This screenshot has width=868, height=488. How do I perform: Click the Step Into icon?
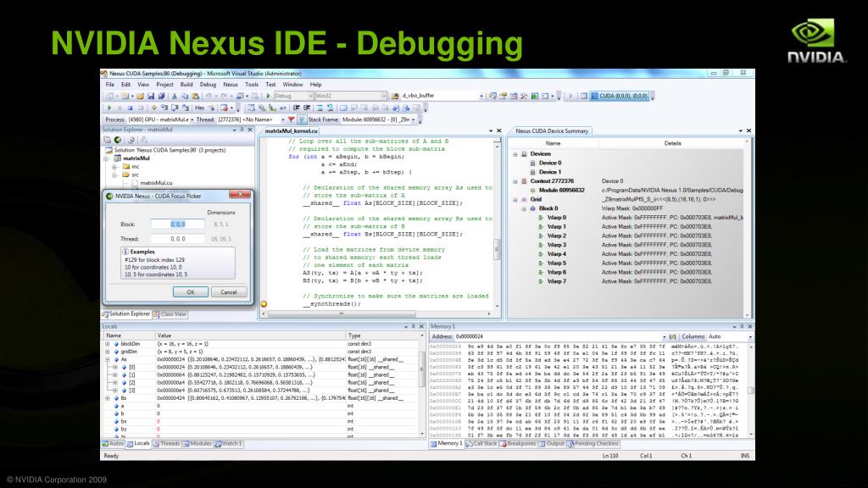coord(164,108)
